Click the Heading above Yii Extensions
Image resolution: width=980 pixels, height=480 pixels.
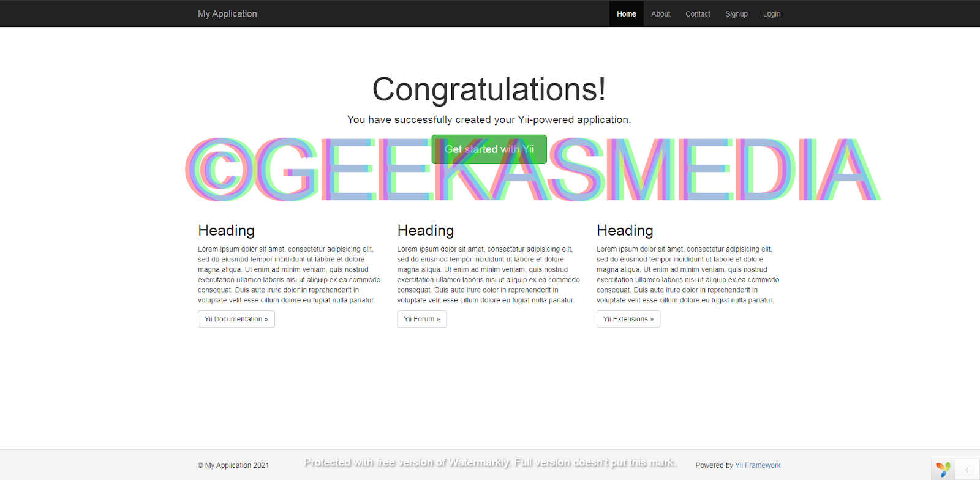(625, 230)
